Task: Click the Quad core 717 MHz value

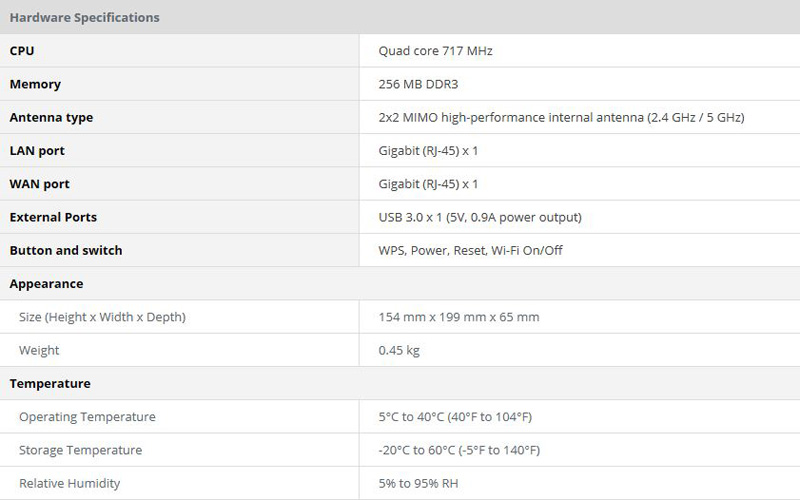Action: tap(435, 51)
